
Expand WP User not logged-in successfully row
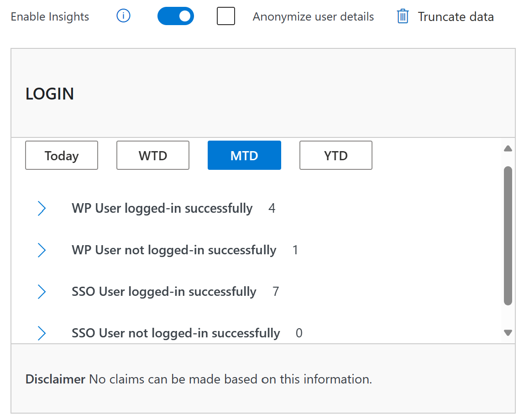click(42, 250)
